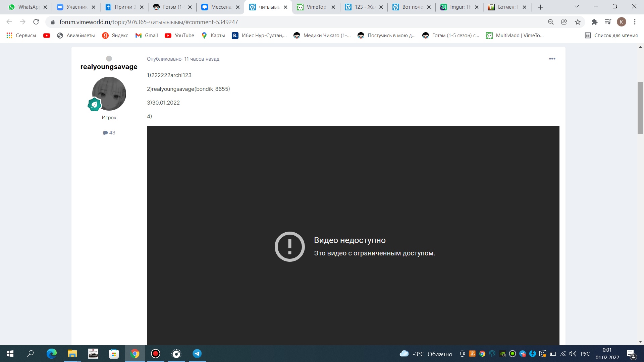
Task: Click the share page icon
Action: point(564,22)
